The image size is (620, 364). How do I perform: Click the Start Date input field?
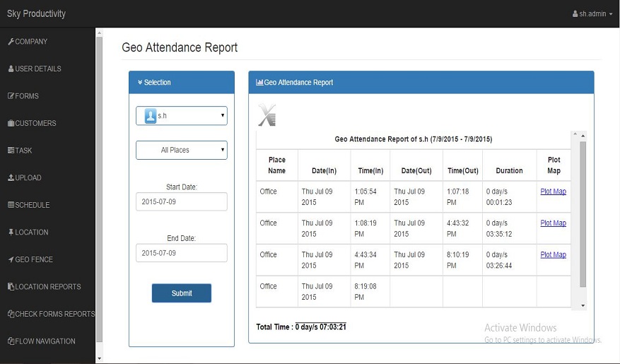(182, 201)
